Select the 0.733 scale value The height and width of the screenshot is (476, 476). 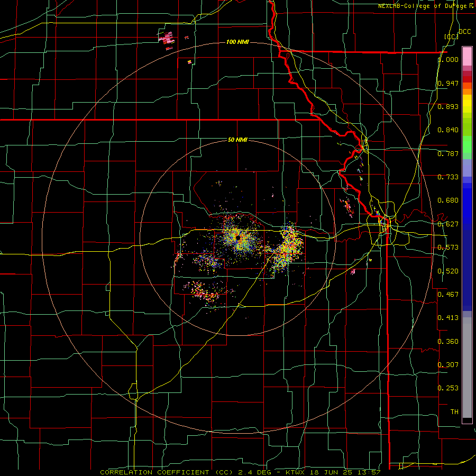(x=448, y=177)
